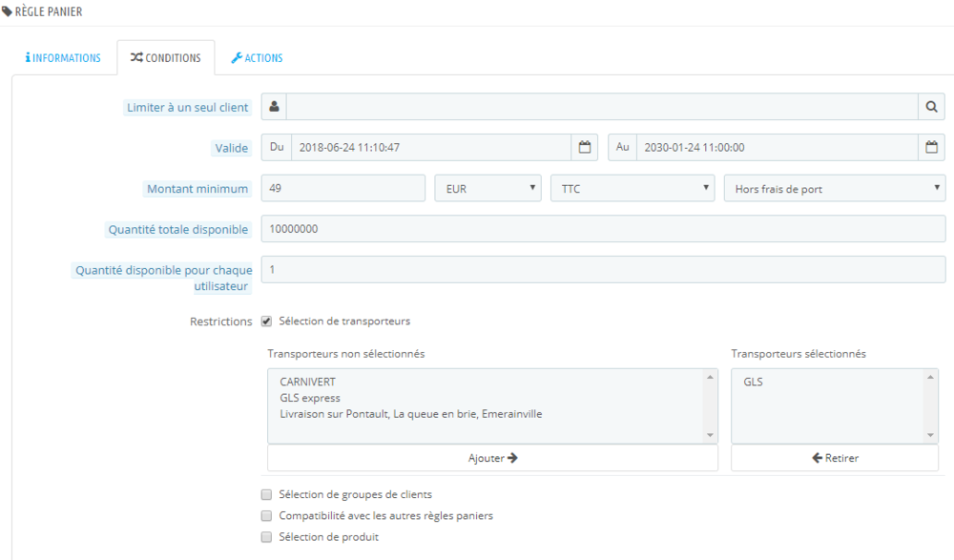Click in the Limiter à un seul client field

coord(602,107)
